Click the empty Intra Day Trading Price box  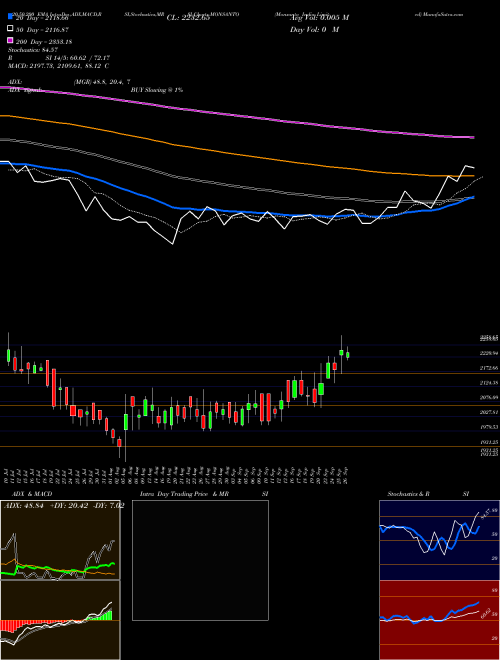(200, 560)
